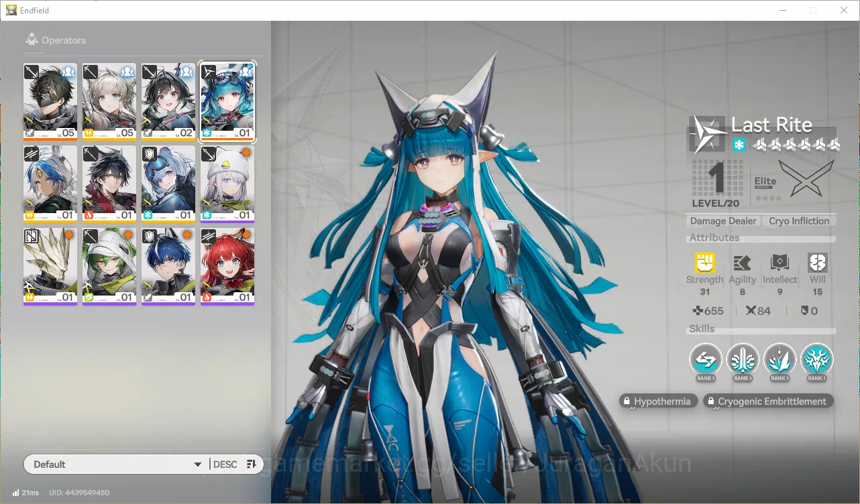
Task: Click the HP cross icon beside 655
Action: coord(698,311)
